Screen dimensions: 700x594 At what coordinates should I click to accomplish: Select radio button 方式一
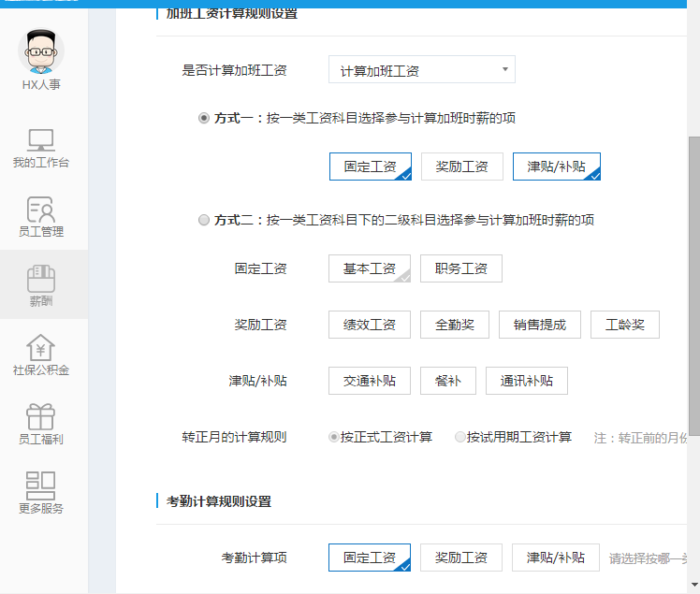coord(204,118)
